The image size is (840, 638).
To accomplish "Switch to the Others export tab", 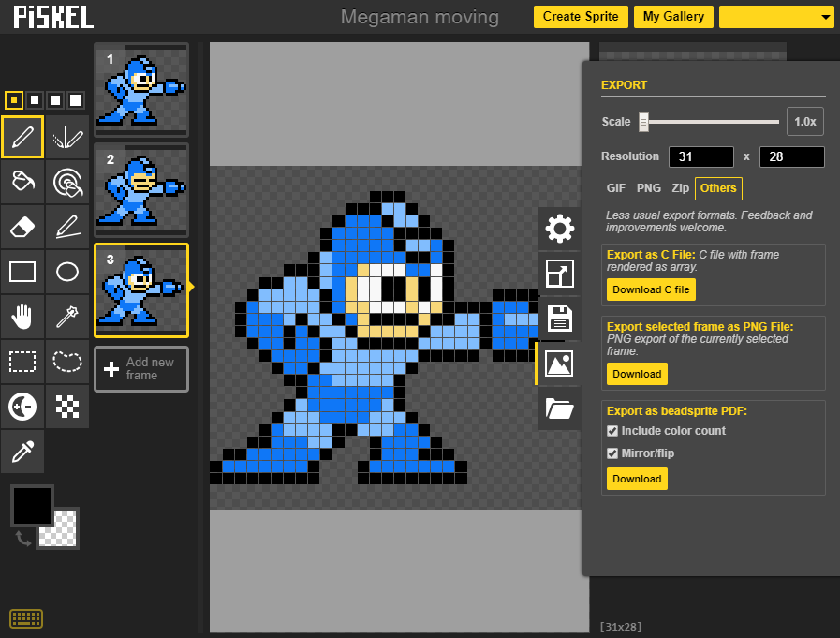I will [x=718, y=188].
